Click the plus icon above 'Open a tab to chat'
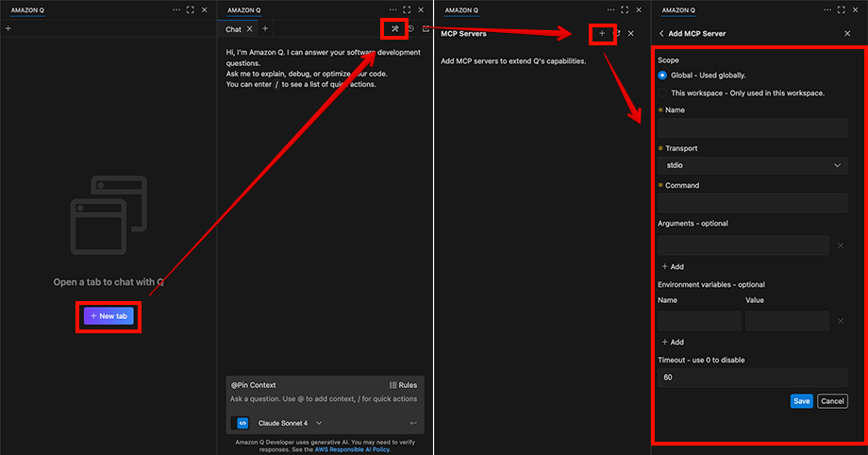 8,28
